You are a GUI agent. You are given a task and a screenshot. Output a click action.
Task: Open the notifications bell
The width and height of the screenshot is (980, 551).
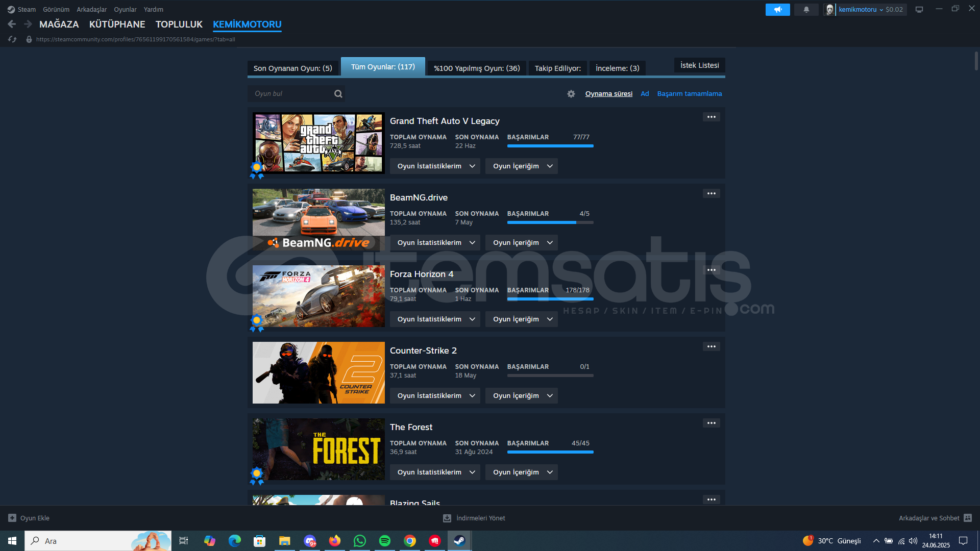pyautogui.click(x=806, y=10)
